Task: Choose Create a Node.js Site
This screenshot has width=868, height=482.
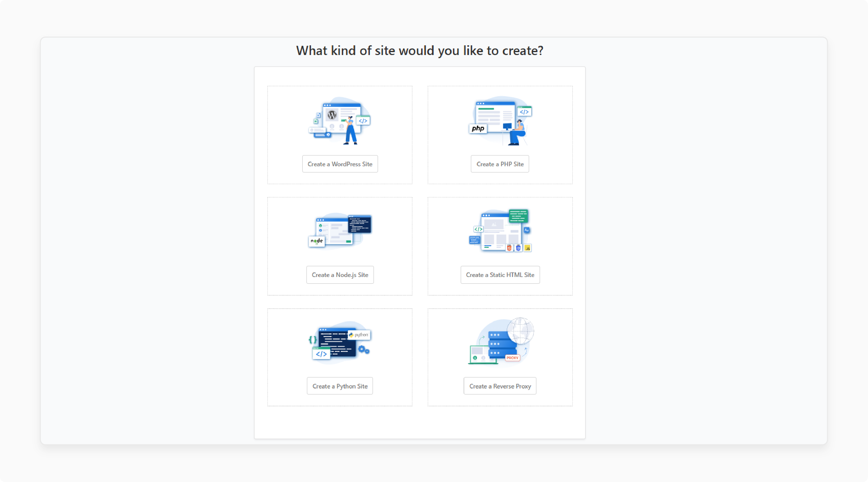Action: [x=340, y=275]
